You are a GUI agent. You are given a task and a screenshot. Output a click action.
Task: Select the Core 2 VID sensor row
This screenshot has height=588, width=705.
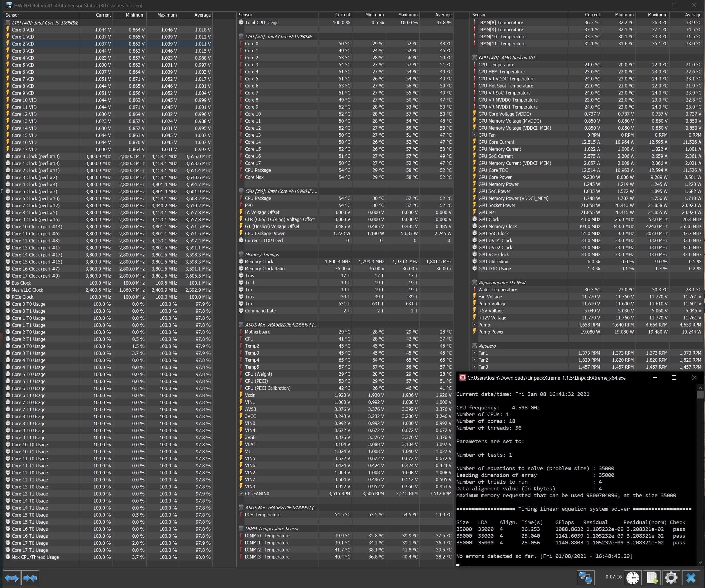(x=23, y=44)
